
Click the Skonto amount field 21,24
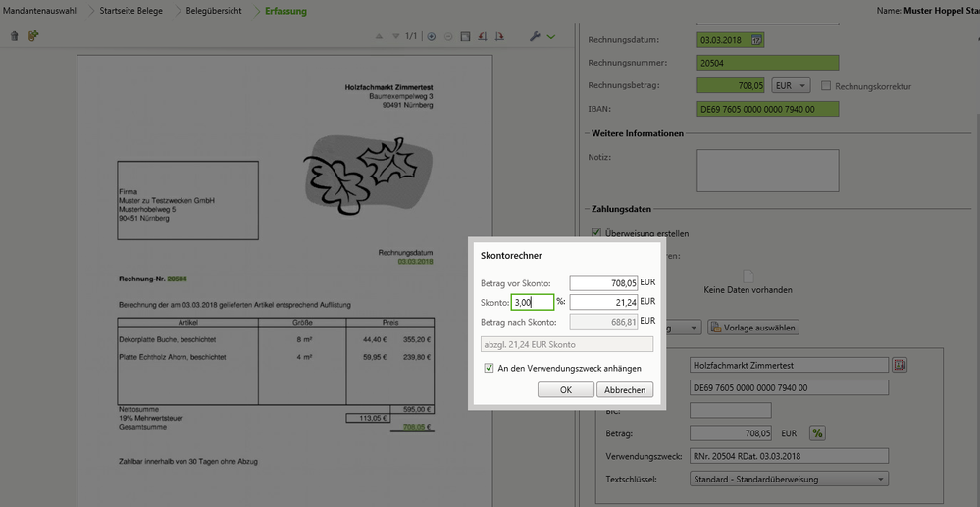[603, 302]
